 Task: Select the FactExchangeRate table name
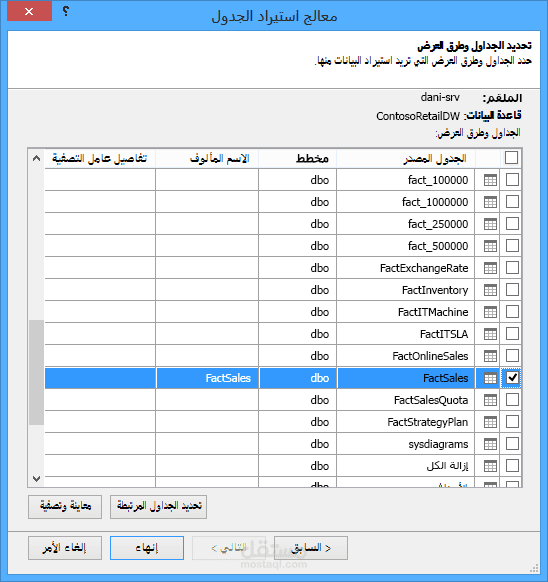424,268
